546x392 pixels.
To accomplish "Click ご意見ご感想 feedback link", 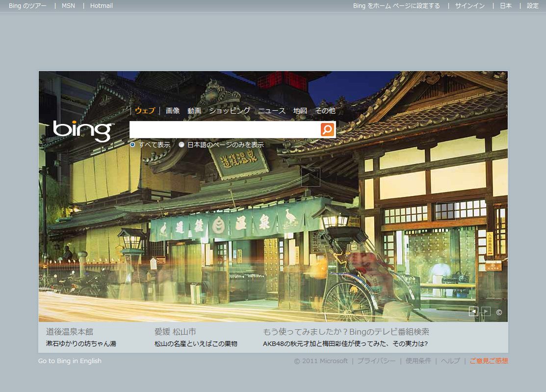I will (489, 361).
